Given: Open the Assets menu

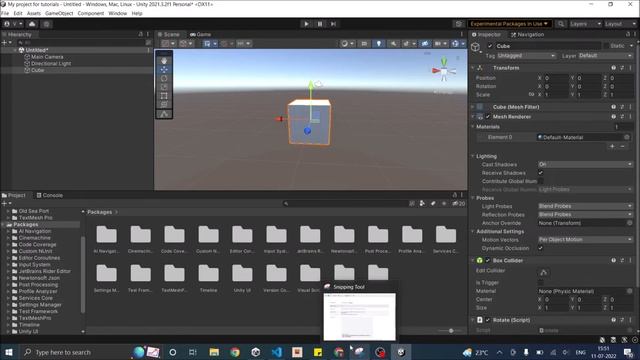Looking at the screenshot, I should click(x=33, y=13).
